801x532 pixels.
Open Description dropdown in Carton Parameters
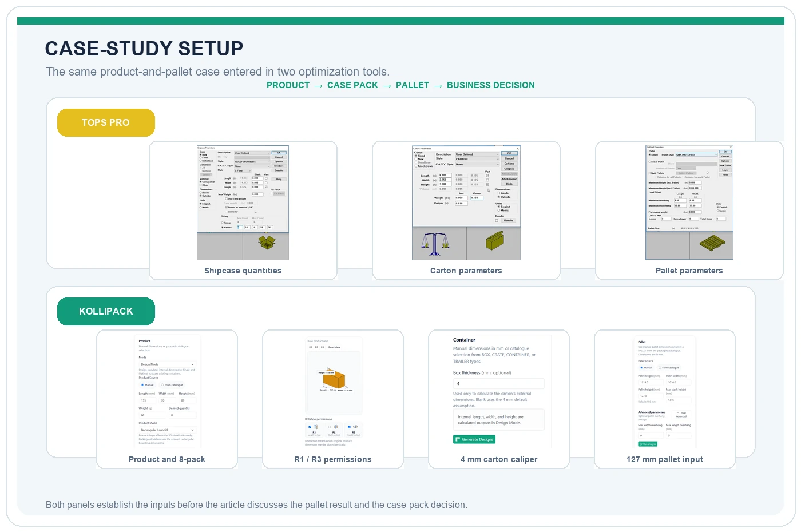pos(477,154)
